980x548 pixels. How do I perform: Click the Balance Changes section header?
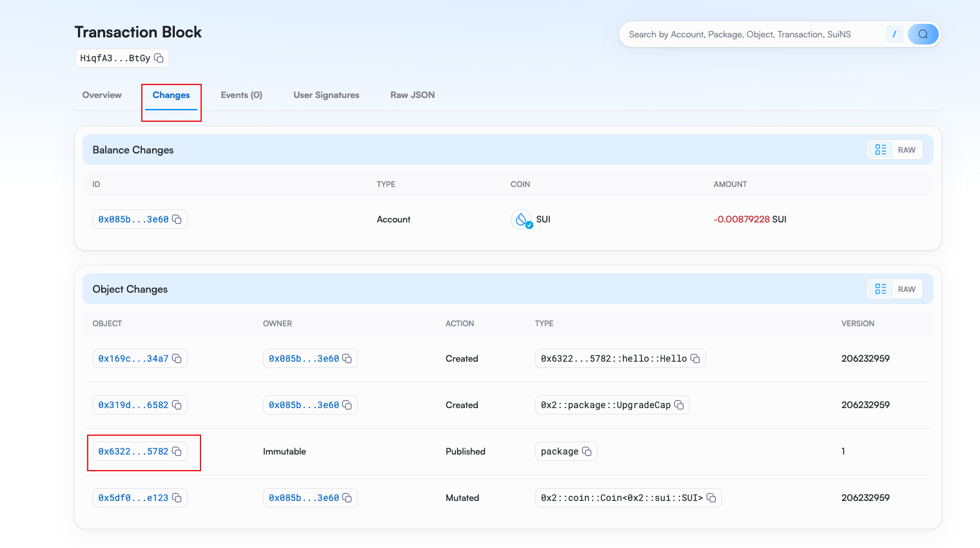point(133,150)
